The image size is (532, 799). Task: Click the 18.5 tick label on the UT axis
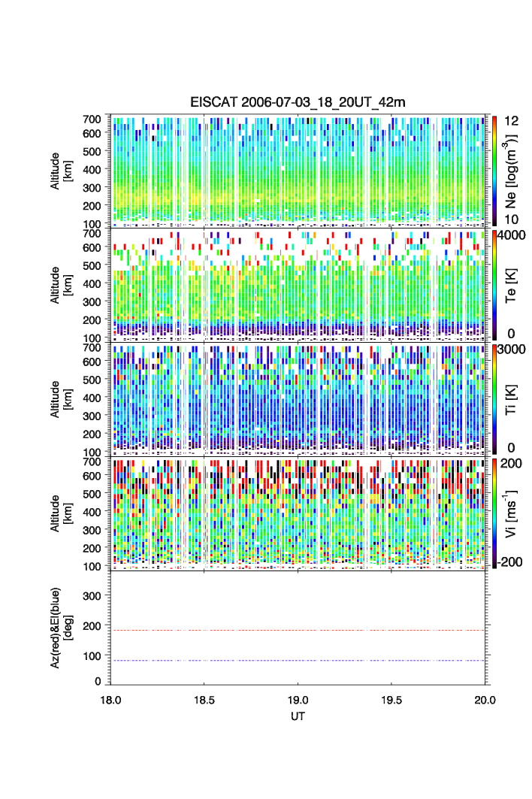click(204, 700)
